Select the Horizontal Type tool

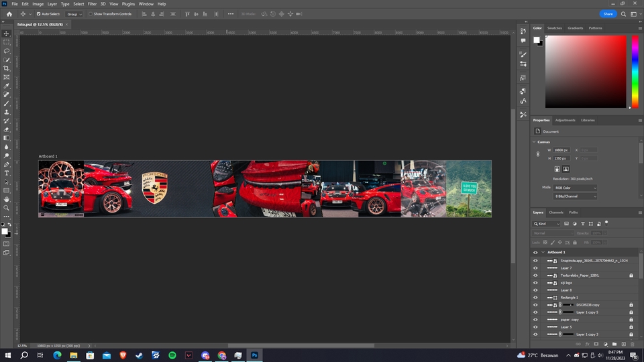(x=7, y=173)
